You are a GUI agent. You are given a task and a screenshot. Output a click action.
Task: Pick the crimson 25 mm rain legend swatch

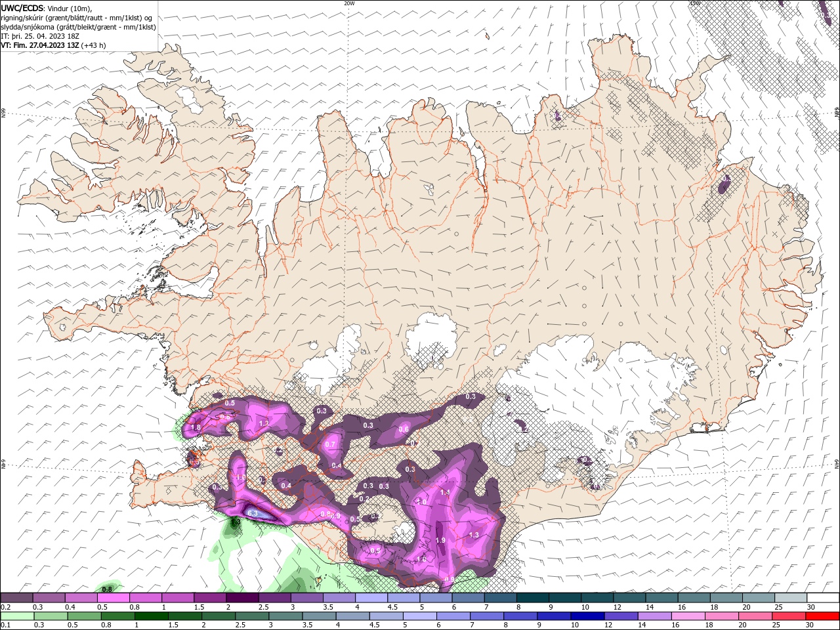pyautogui.click(x=790, y=616)
